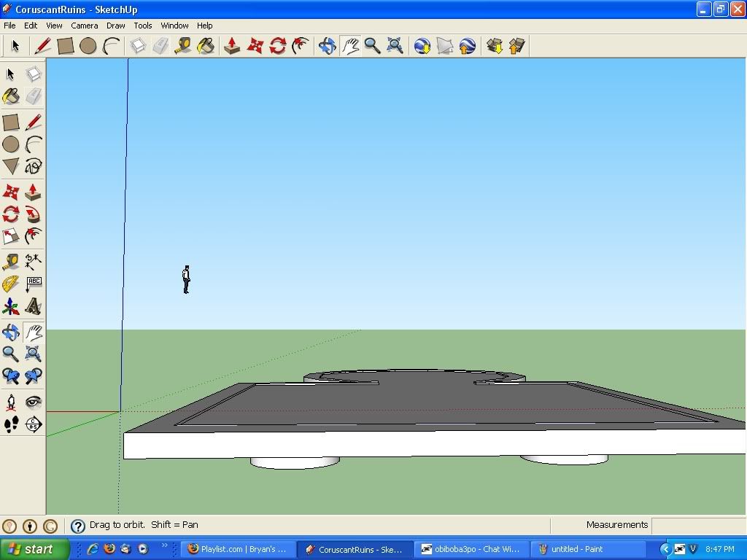Switch to obiboba3po Chat Window in taskbar
747x560 pixels.
click(472, 549)
